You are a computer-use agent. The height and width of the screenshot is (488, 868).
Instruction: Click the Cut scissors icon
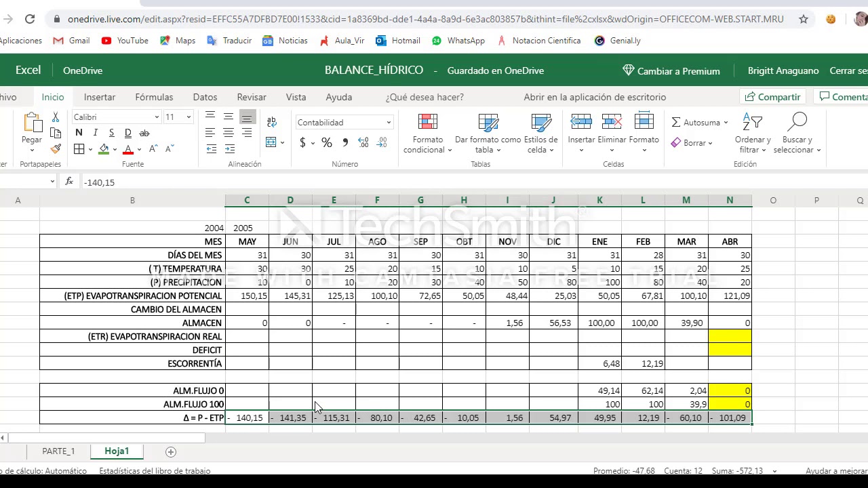coord(56,117)
